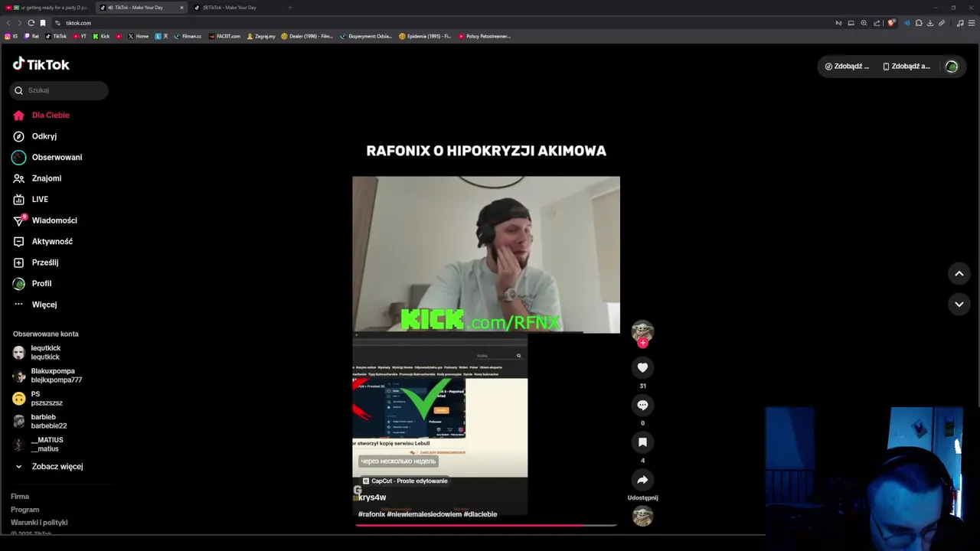Open Profil page in sidebar
The height and width of the screenshot is (551, 980).
point(32,283)
